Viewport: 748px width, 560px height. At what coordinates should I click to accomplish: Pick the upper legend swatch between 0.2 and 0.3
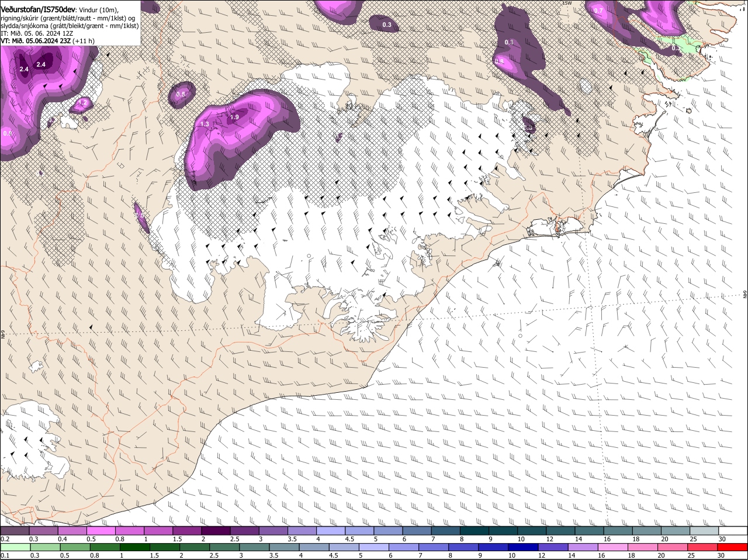coord(15,531)
